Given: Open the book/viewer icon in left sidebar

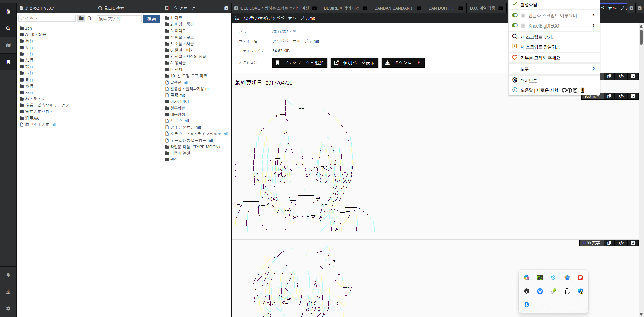Looking at the screenshot, I should pyautogui.click(x=8, y=45).
